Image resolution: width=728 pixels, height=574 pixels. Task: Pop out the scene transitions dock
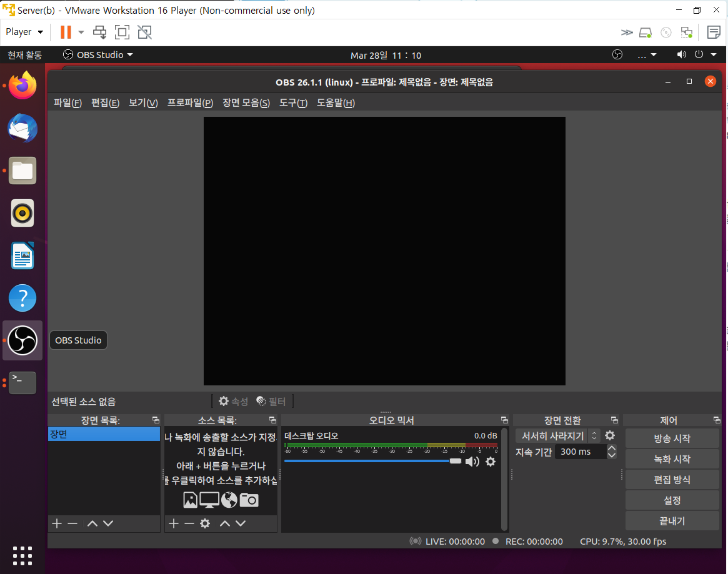(614, 420)
